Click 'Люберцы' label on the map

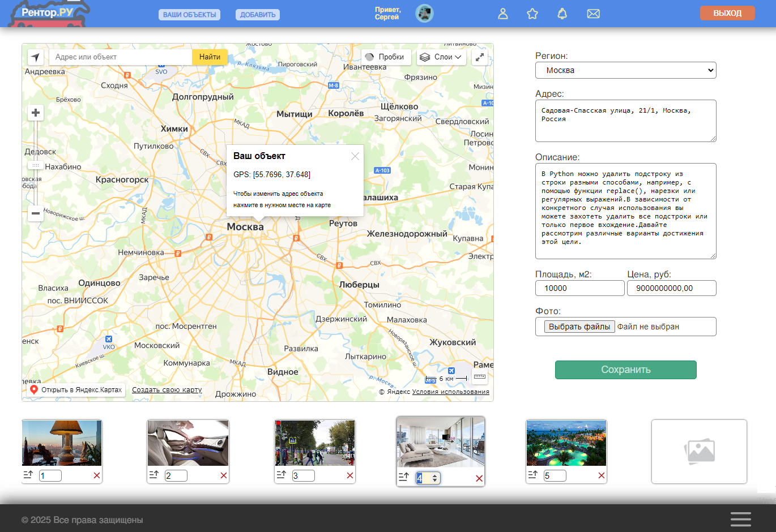coord(359,285)
